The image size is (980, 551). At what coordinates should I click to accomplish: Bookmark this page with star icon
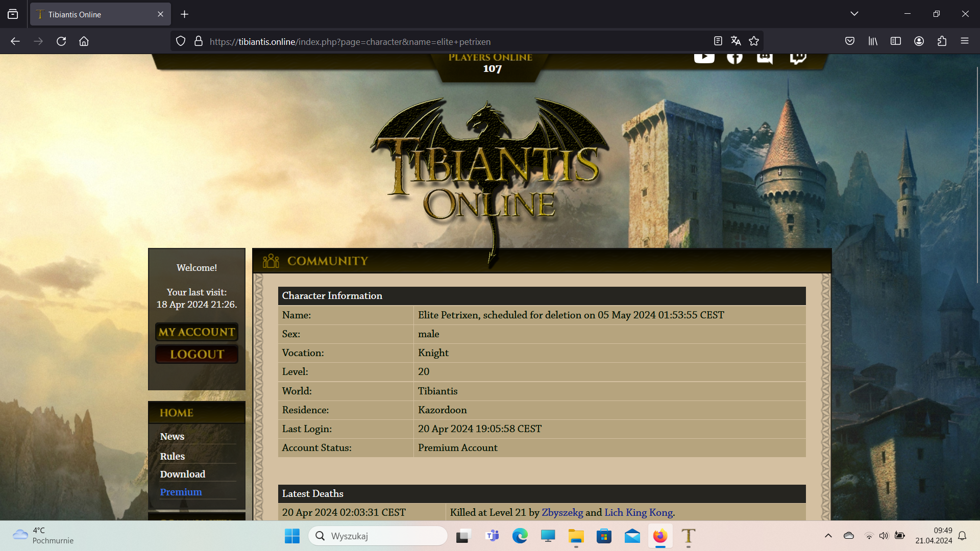(x=754, y=41)
